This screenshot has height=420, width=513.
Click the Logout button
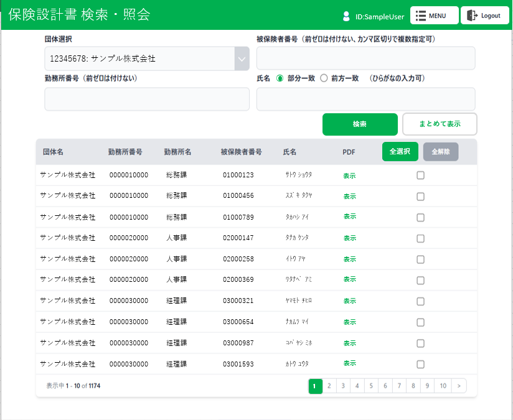(485, 16)
